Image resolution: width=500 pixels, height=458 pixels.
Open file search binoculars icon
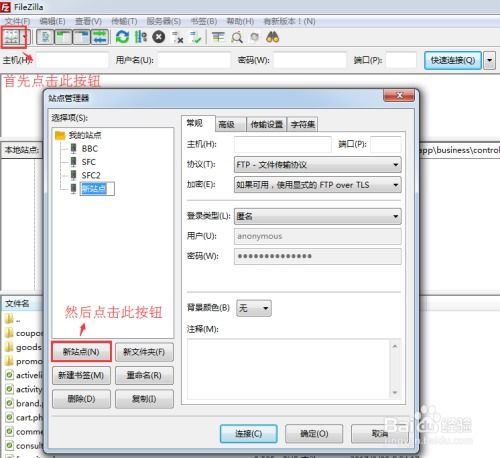[x=272, y=37]
